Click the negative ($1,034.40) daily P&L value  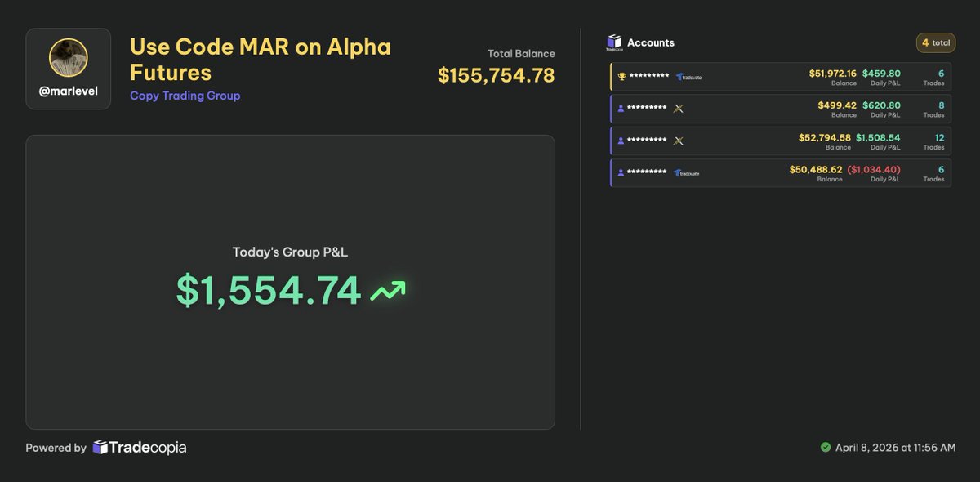tap(874, 169)
